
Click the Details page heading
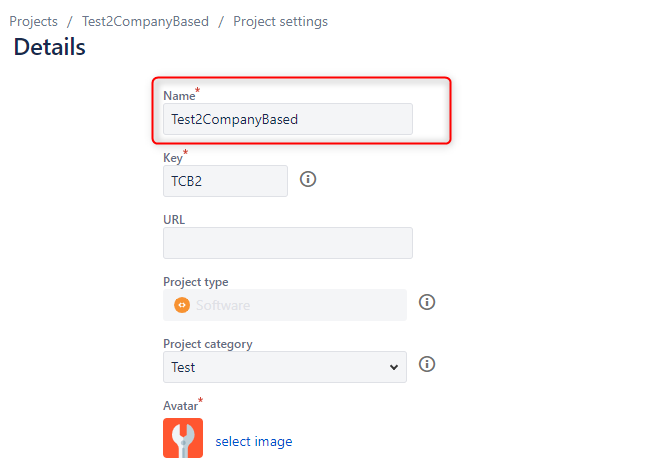tap(49, 47)
